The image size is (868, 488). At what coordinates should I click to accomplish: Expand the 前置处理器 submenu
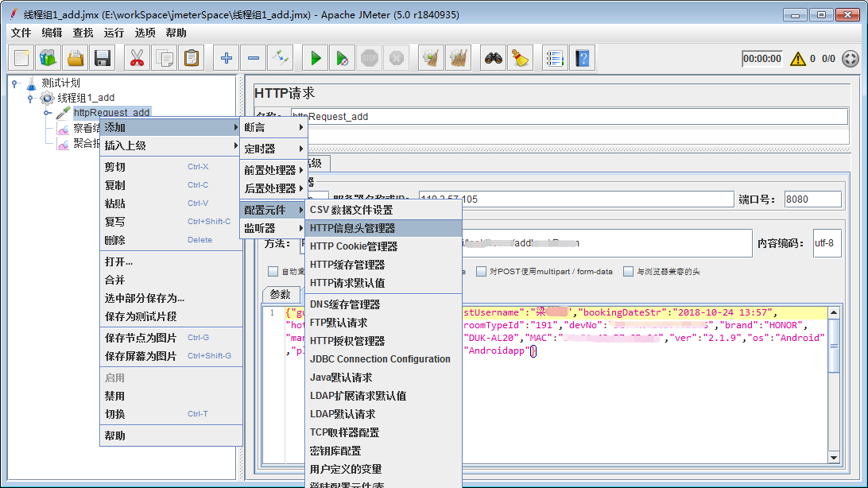[x=273, y=170]
